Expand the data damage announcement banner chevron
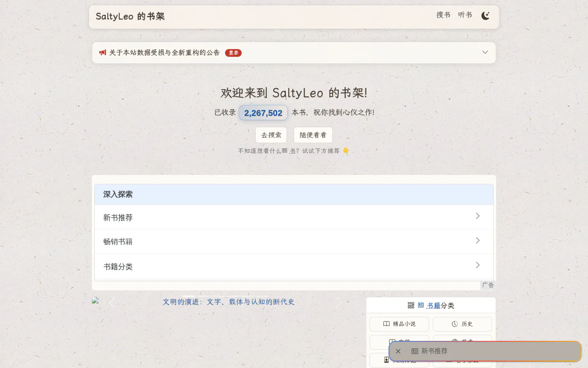The height and width of the screenshot is (368, 588). (485, 52)
